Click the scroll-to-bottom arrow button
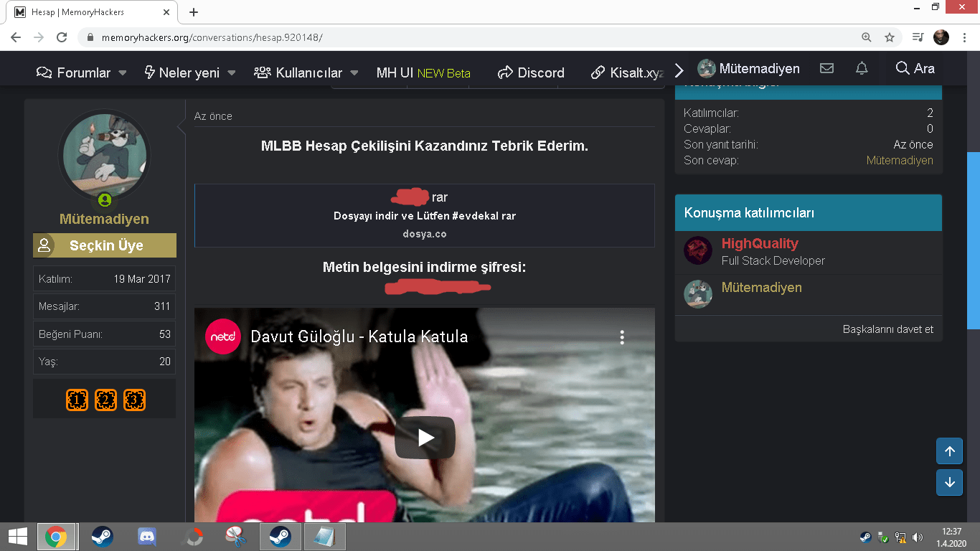 pos(949,483)
